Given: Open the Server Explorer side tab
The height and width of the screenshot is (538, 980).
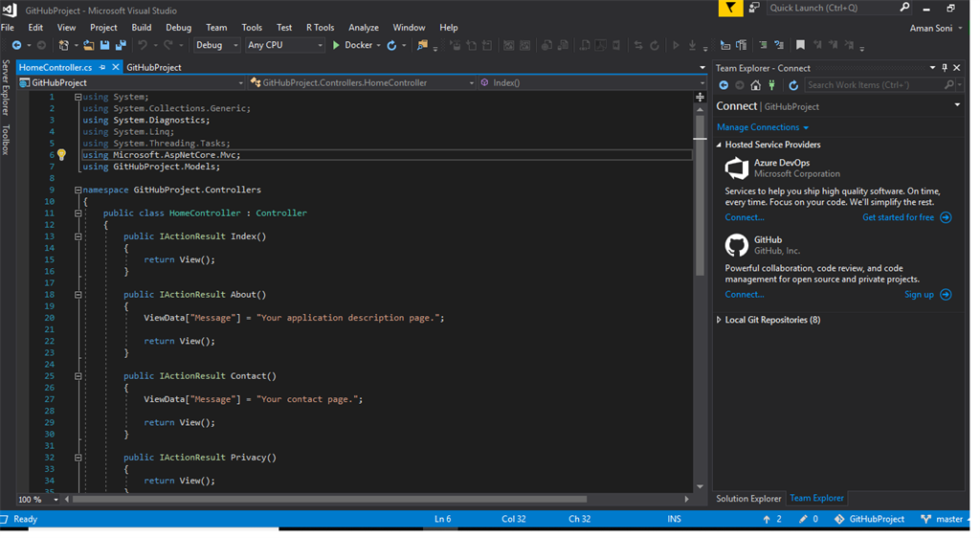Looking at the screenshot, I should pos(6,87).
